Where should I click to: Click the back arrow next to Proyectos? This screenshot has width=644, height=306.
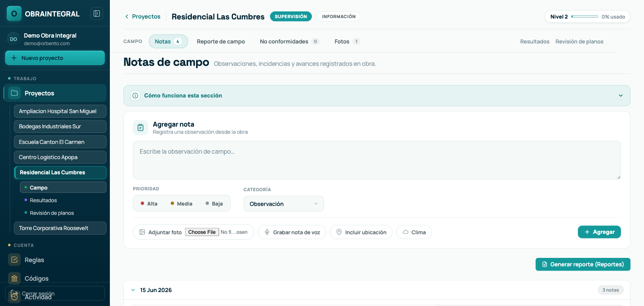(x=126, y=16)
